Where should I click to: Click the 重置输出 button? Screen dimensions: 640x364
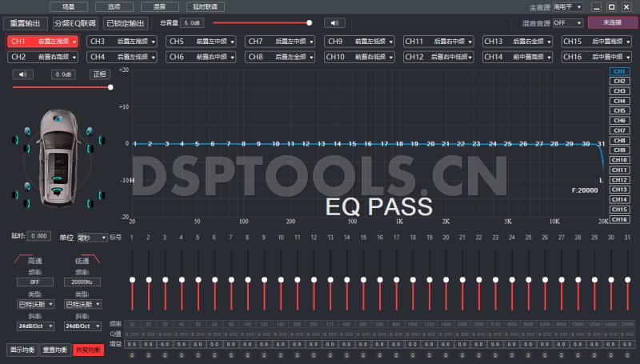click(29, 22)
